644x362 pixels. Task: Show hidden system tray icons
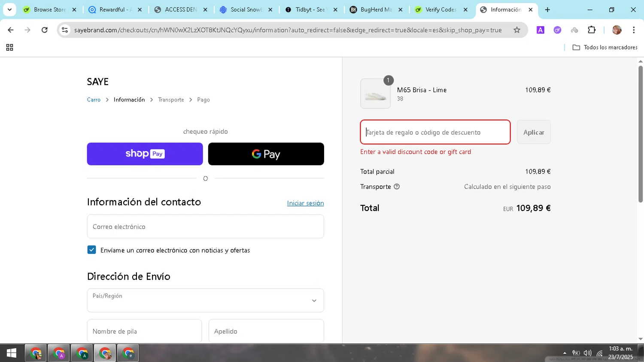(565, 353)
